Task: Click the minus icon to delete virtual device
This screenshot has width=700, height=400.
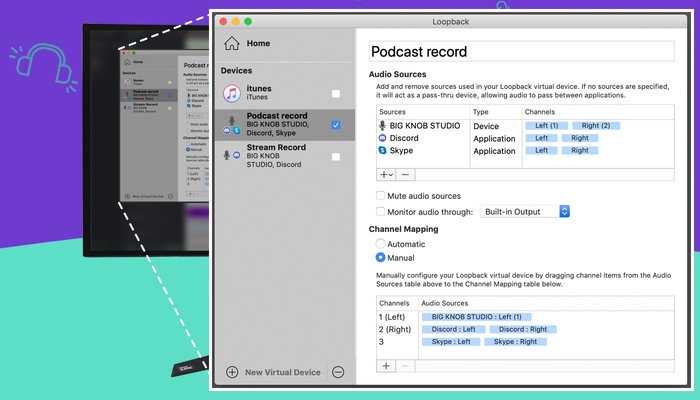Action: 338,372
